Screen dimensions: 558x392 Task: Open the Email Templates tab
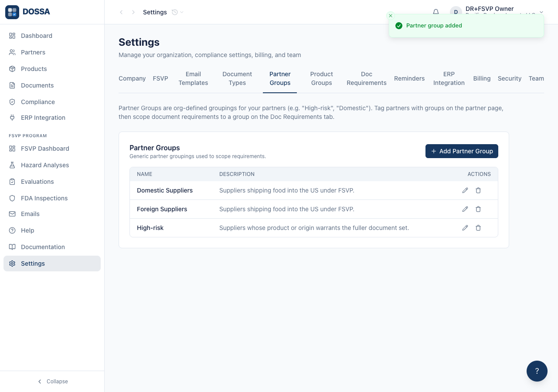[x=193, y=78]
